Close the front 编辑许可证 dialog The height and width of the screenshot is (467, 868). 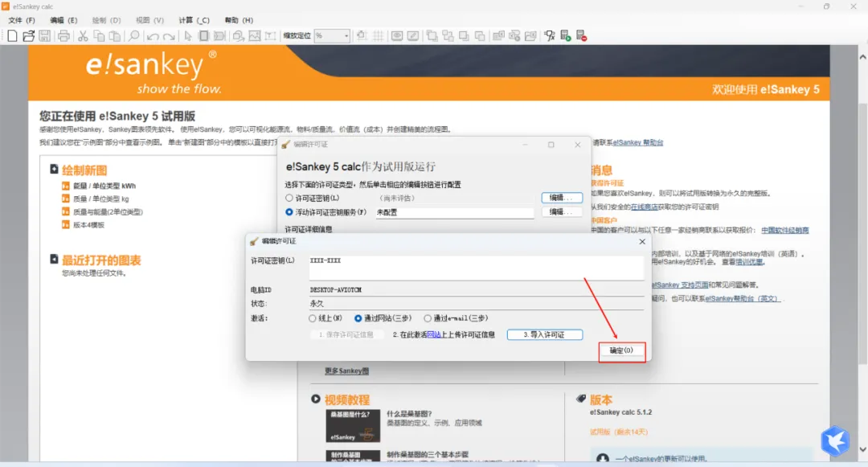(x=642, y=241)
